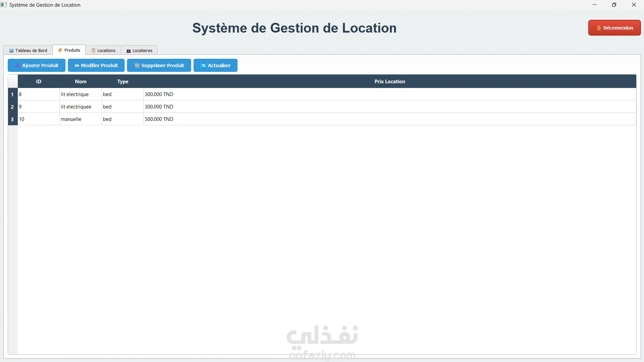The image size is (644, 362).
Task: Sort by the Prix Location column header
Action: click(x=390, y=82)
